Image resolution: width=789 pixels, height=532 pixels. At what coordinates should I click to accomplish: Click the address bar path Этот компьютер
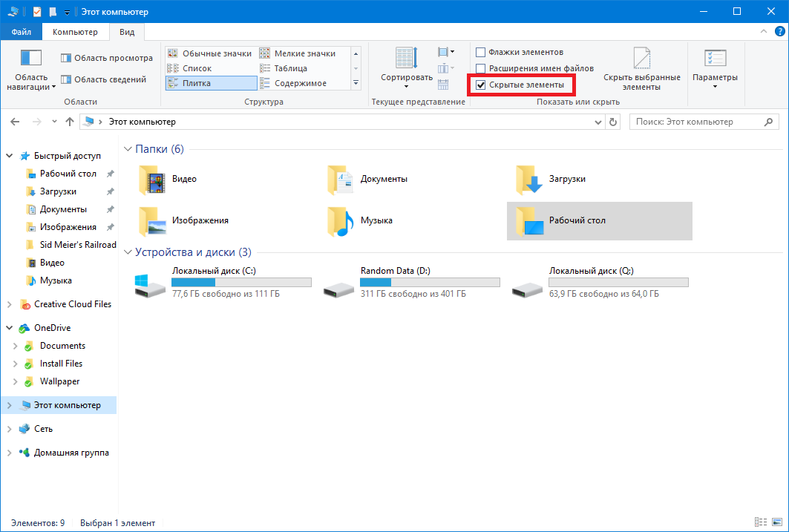click(x=143, y=122)
